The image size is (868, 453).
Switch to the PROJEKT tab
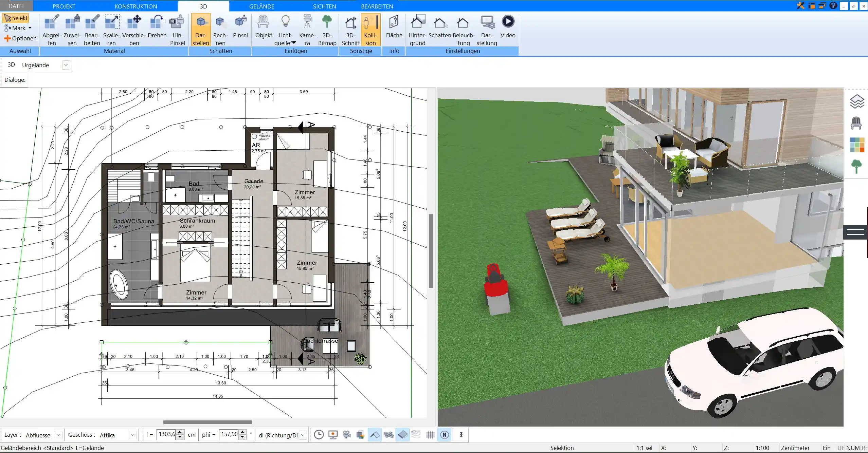(64, 6)
